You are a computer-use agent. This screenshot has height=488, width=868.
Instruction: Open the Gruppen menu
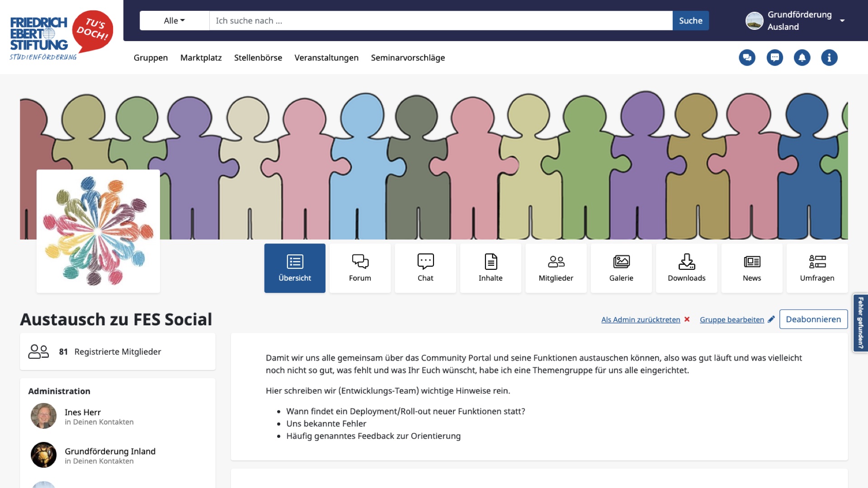click(x=151, y=58)
